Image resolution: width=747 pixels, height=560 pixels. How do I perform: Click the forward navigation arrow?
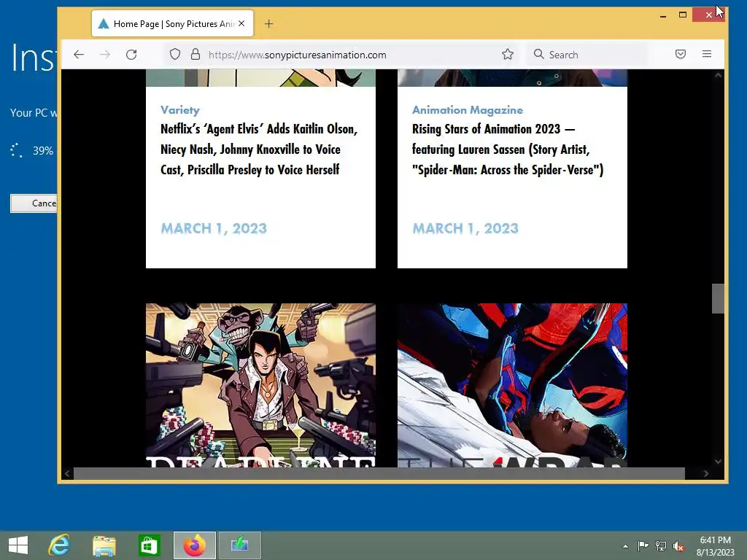[x=105, y=55]
